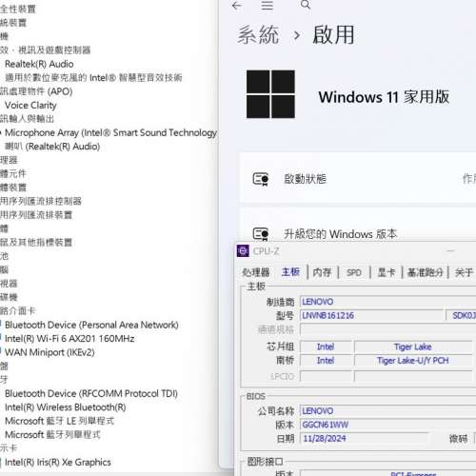Select 喇叭 (Realtek(R) Audio) device

tap(52, 147)
